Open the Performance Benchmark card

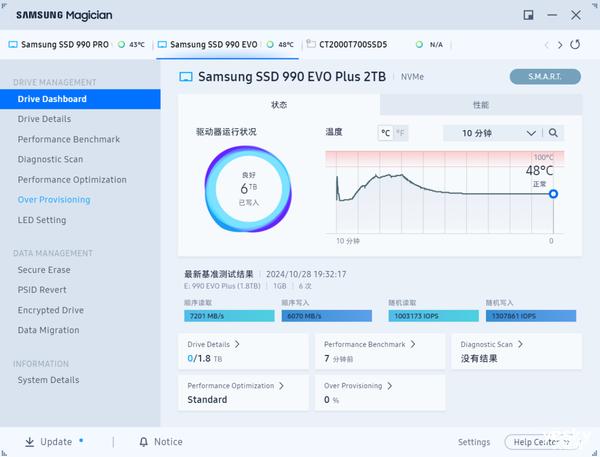coord(380,351)
